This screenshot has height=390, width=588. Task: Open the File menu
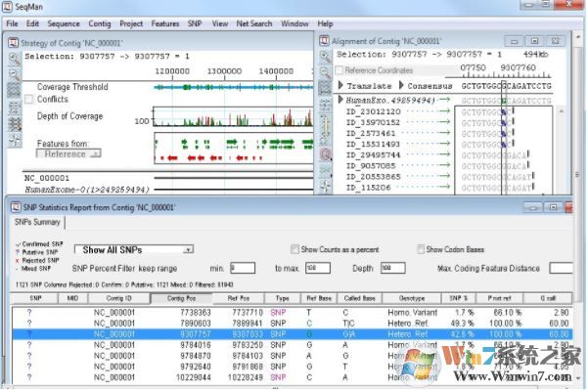(x=12, y=23)
